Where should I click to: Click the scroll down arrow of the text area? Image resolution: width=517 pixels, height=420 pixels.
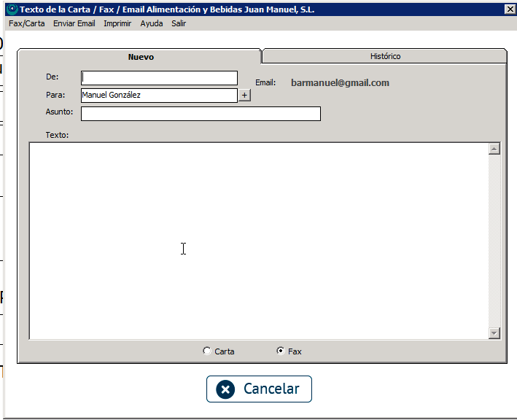[494, 332]
